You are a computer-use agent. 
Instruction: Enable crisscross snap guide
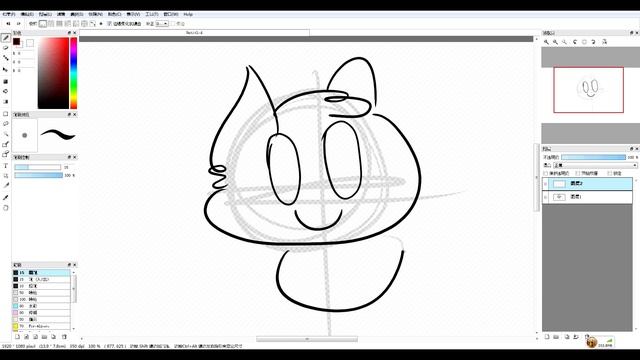tap(60, 24)
